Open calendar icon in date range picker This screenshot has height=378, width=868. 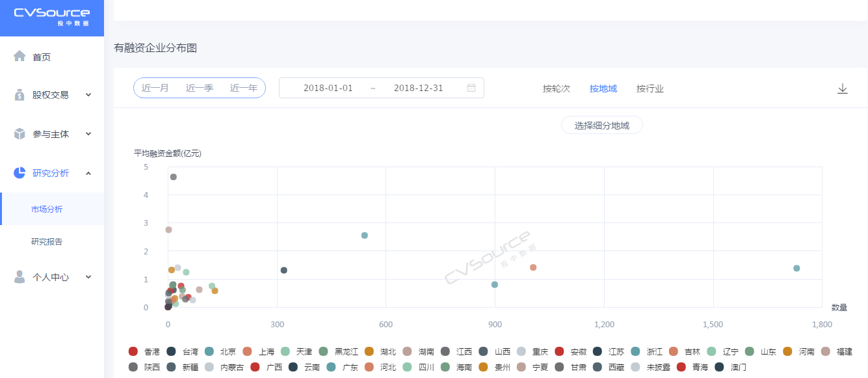(x=471, y=88)
